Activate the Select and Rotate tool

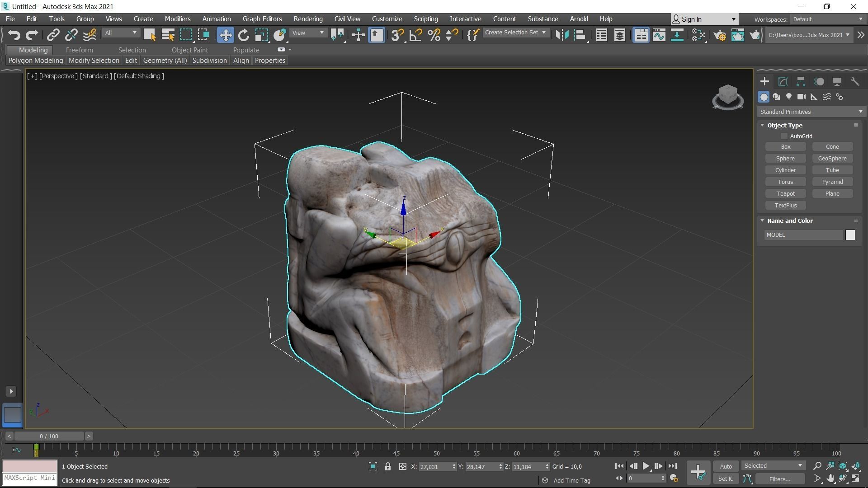pyautogui.click(x=243, y=35)
